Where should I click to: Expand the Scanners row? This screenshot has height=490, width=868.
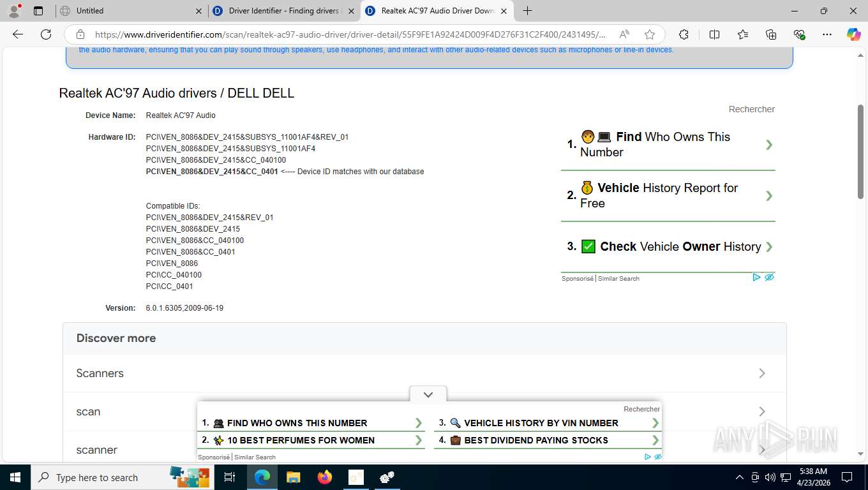pyautogui.click(x=424, y=373)
